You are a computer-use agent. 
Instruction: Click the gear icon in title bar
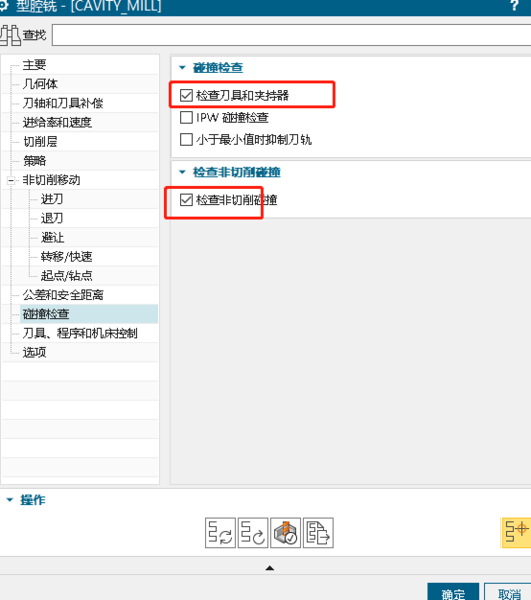(4, 6)
